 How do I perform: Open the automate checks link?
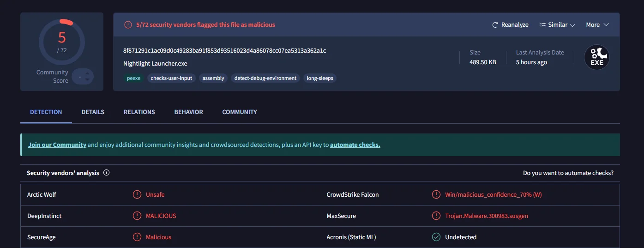click(355, 145)
